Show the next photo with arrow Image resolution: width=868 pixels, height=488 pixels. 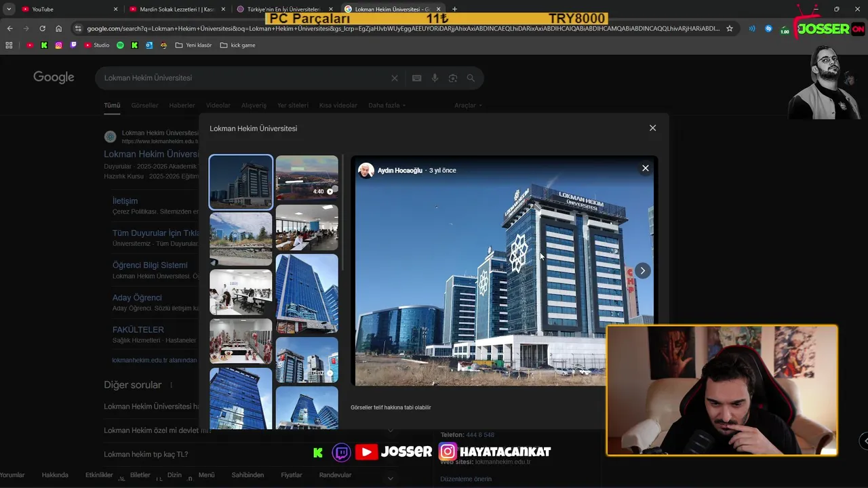click(x=642, y=271)
